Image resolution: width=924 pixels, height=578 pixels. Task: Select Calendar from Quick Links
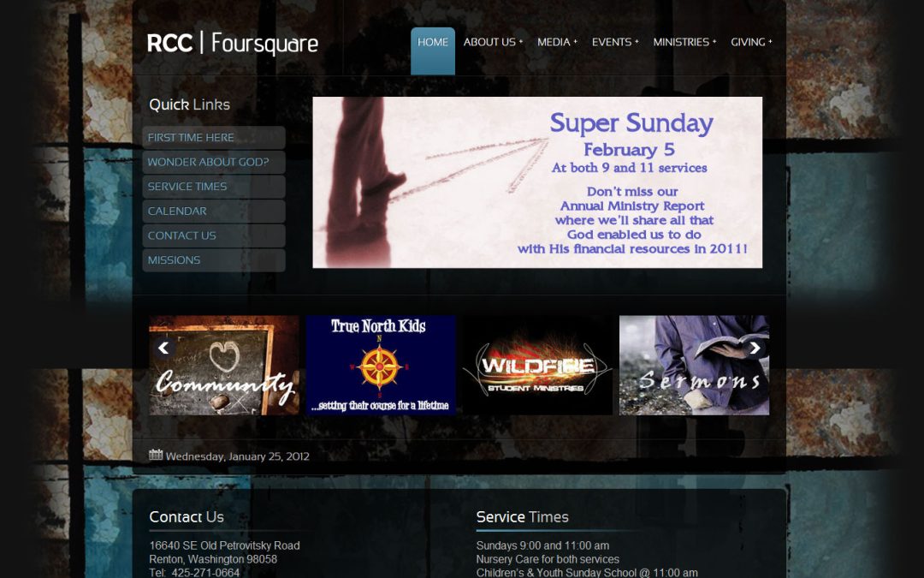[x=213, y=211]
